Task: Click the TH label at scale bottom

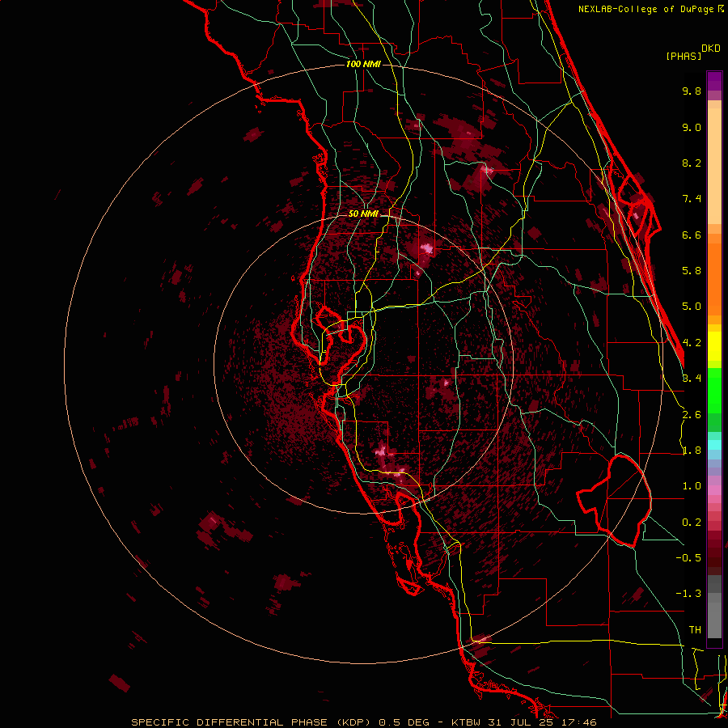Action: [x=695, y=630]
